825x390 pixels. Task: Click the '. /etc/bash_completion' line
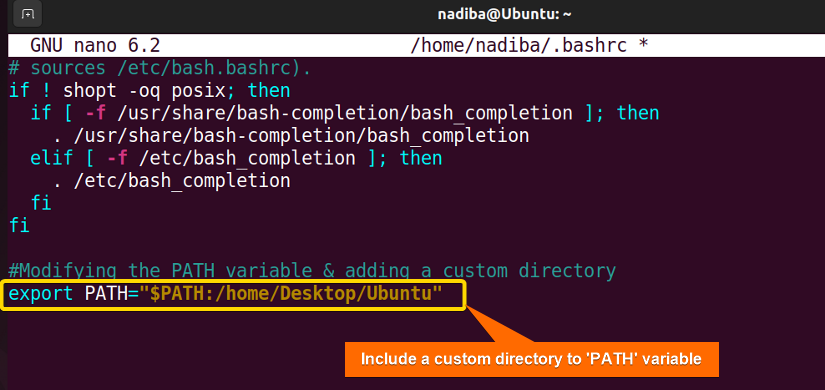[172, 181]
